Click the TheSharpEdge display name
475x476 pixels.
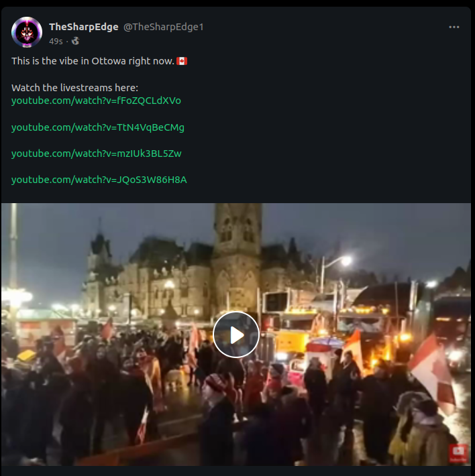(83, 27)
